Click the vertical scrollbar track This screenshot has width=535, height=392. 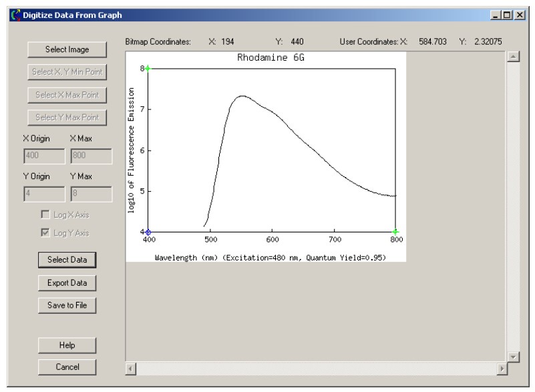(x=513, y=207)
